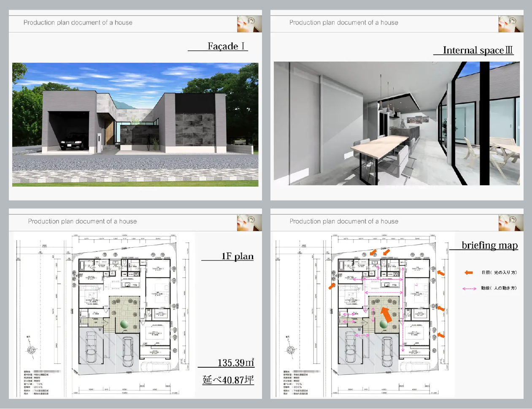Click the header logo on the Façade I slide
The image size is (532, 409).
click(x=249, y=24)
